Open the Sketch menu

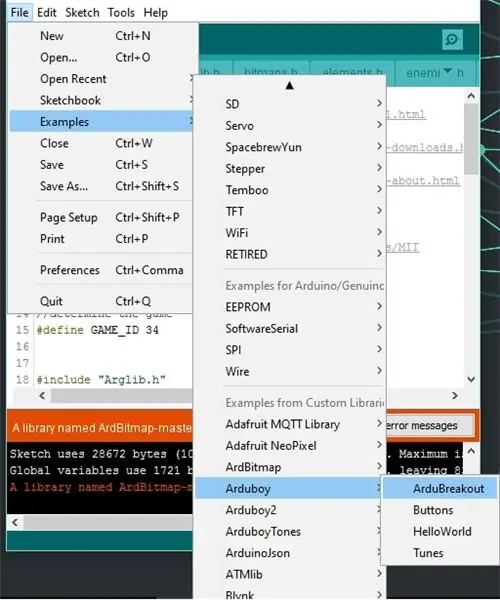pyautogui.click(x=82, y=13)
